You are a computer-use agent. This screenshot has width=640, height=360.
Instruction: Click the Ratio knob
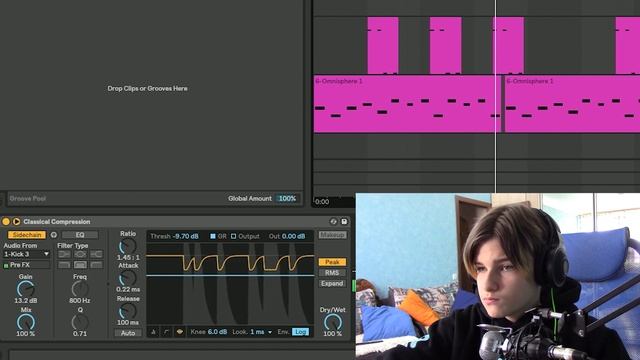[x=128, y=247]
